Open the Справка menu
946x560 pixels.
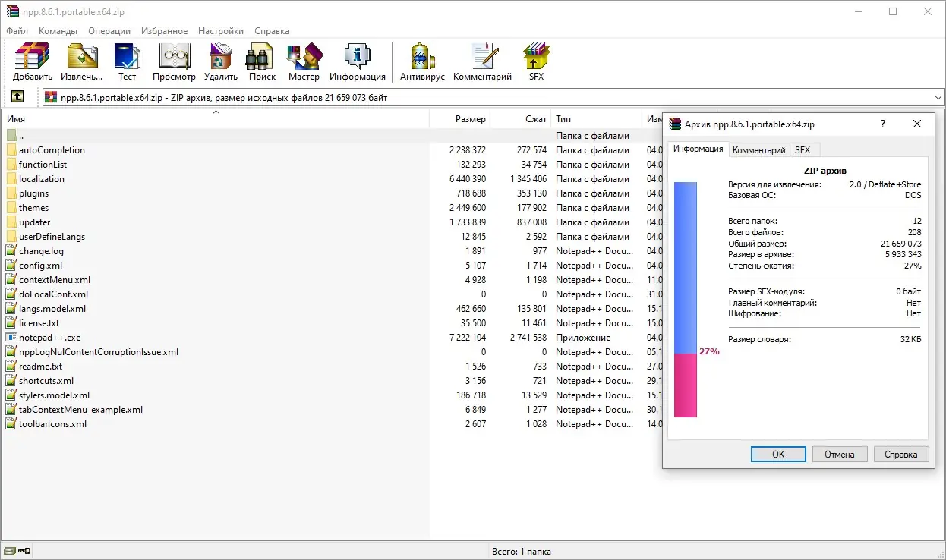coord(272,31)
